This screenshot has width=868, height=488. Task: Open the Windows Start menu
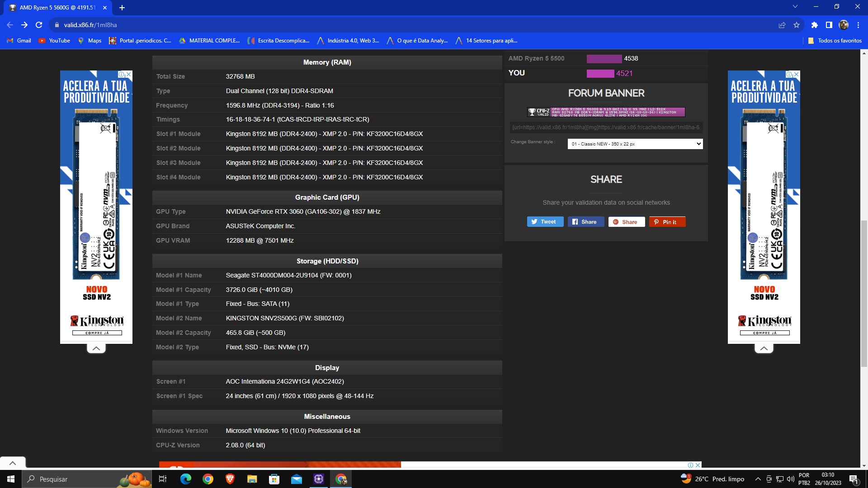tap(11, 479)
